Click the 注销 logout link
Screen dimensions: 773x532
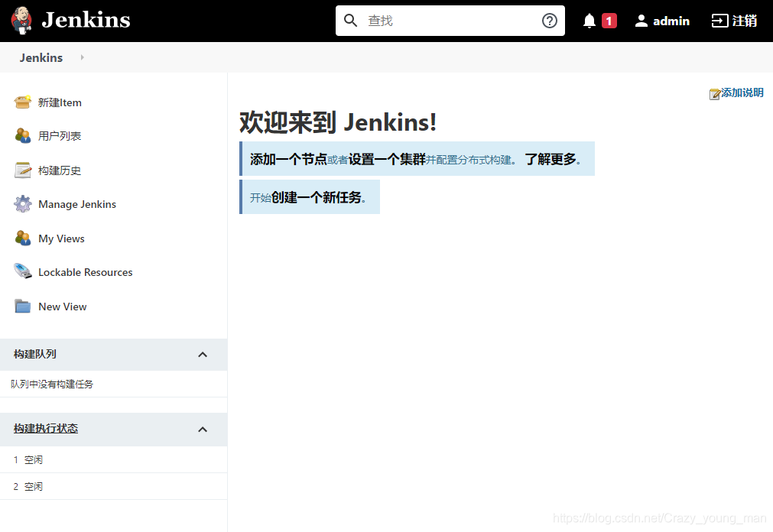pos(745,21)
